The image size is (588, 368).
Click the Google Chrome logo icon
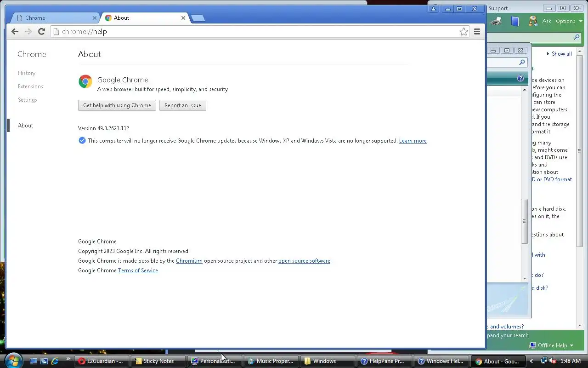85,81
